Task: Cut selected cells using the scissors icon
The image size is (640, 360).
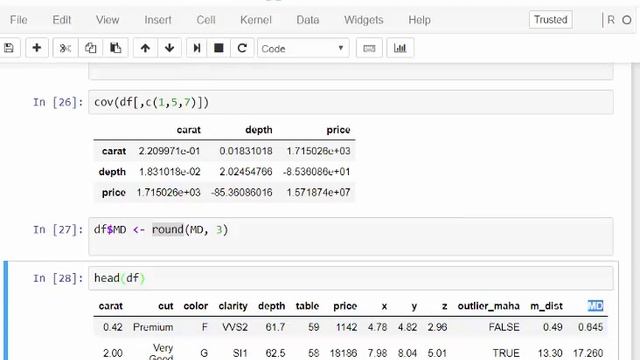Action: coord(65,48)
